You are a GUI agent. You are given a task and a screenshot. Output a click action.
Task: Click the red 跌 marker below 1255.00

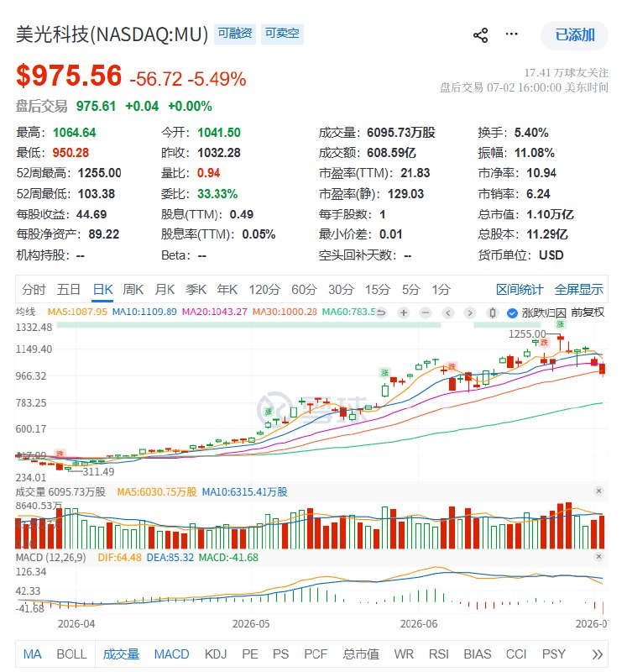(x=545, y=342)
